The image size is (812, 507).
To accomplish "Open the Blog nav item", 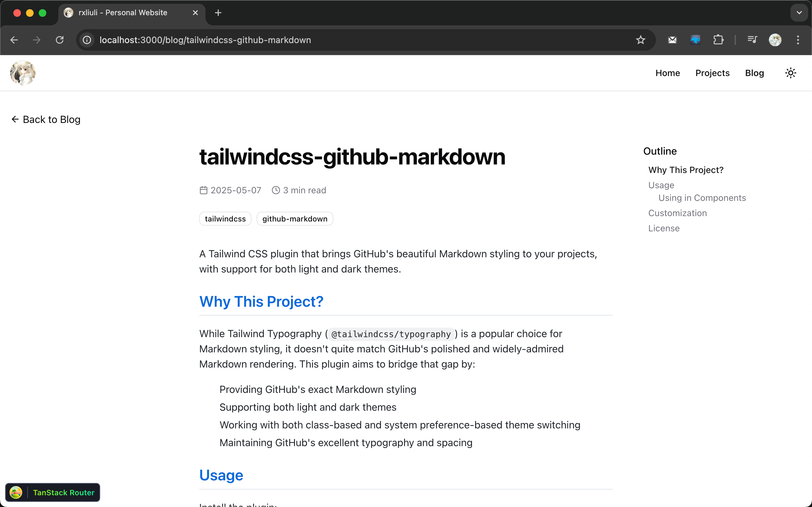I will (x=754, y=73).
